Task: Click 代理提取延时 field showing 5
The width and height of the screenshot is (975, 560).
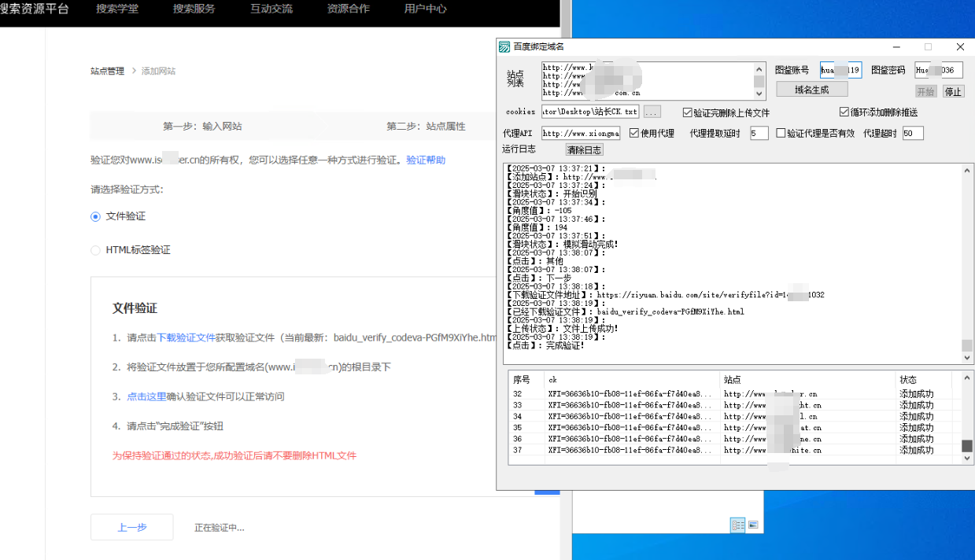Action: (759, 133)
